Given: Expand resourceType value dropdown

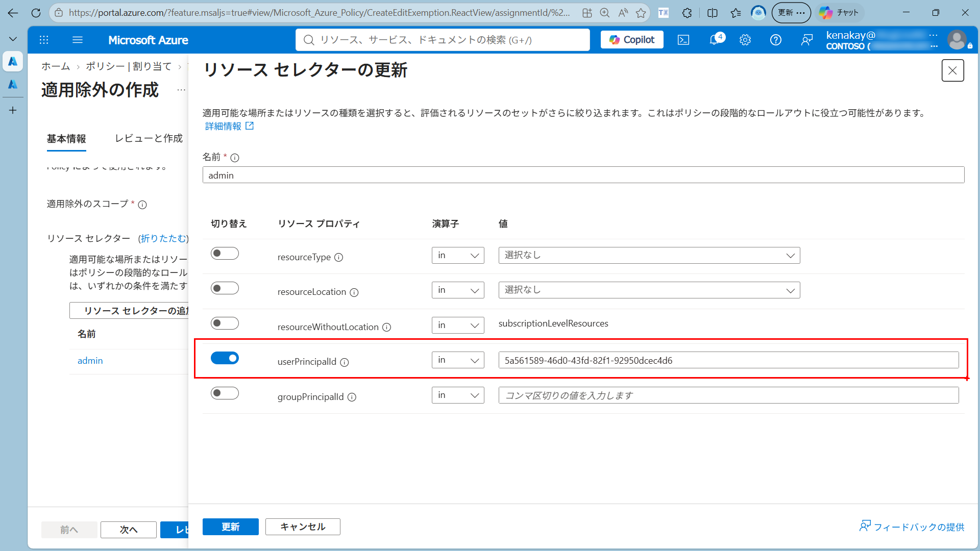Looking at the screenshot, I should (649, 256).
